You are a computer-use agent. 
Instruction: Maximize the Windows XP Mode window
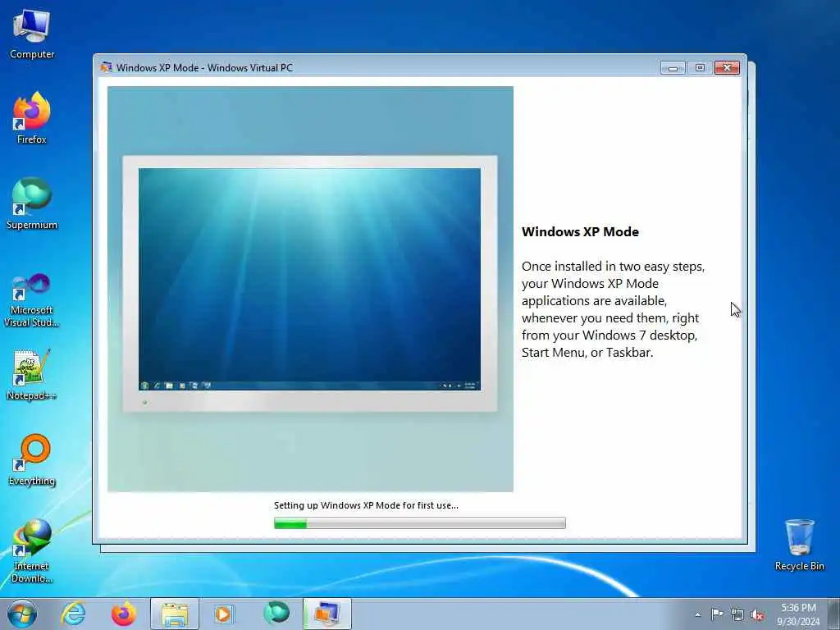click(x=700, y=67)
